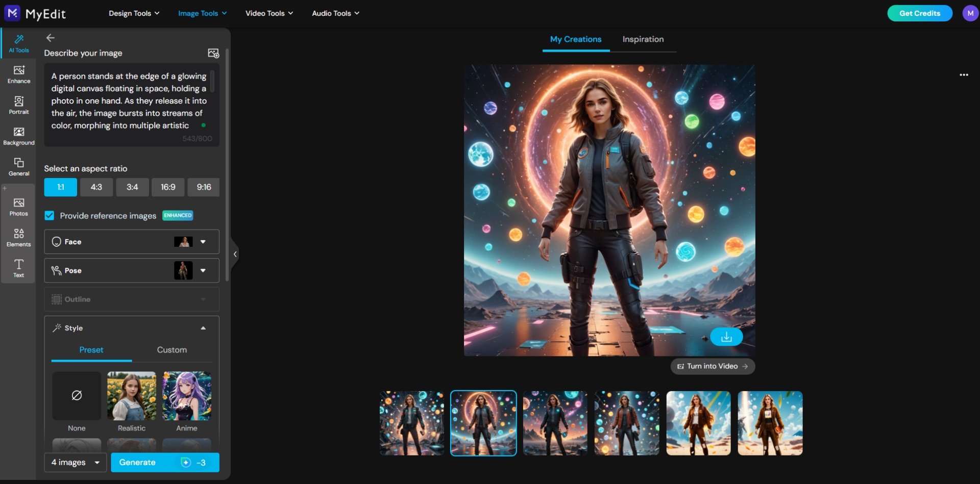The image size is (980, 484).
Task: Open the Elements panel icon
Action: coord(19,237)
